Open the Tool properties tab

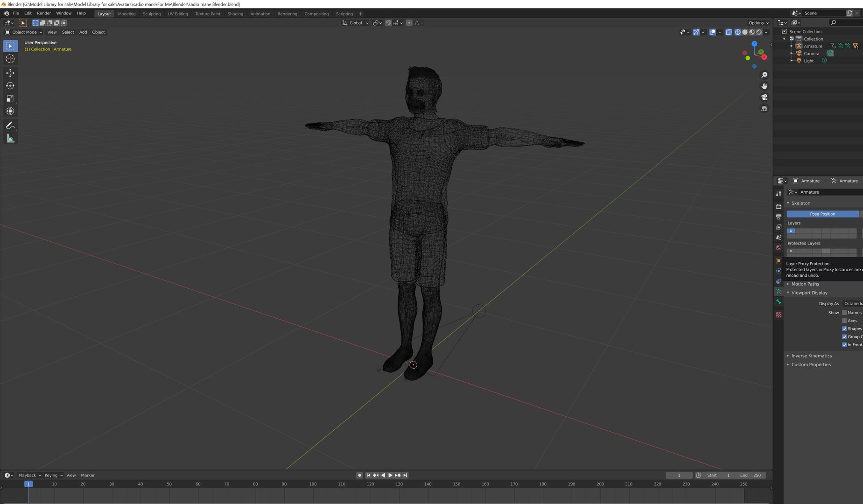779,194
